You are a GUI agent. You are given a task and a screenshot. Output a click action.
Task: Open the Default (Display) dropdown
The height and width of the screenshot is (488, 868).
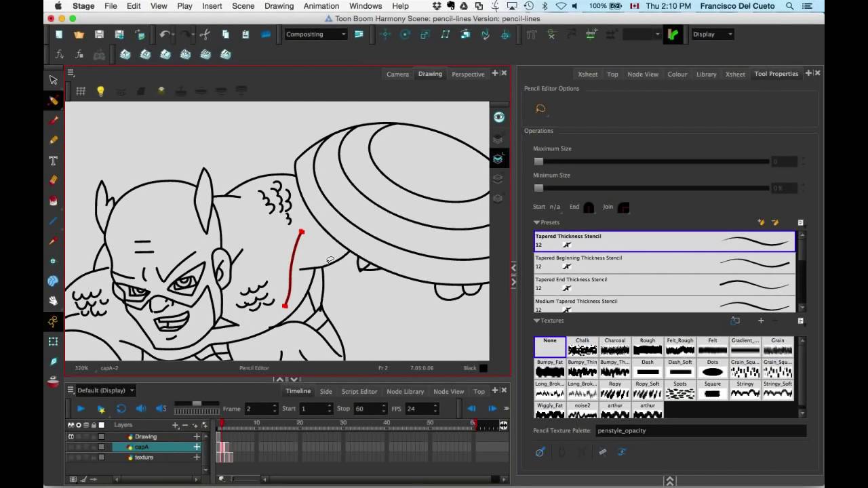105,390
